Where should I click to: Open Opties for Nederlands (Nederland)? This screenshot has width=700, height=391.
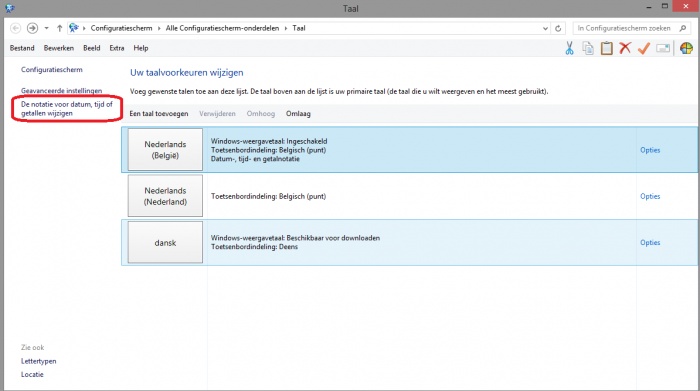650,196
